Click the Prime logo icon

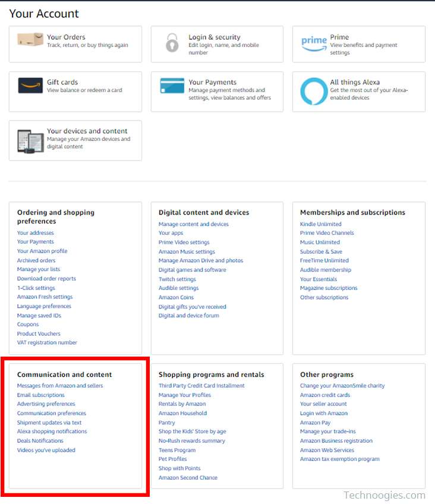(x=314, y=43)
